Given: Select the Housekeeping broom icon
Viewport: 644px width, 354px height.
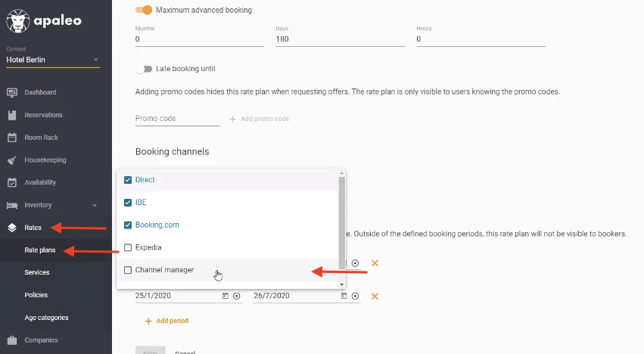Looking at the screenshot, I should 12,160.
